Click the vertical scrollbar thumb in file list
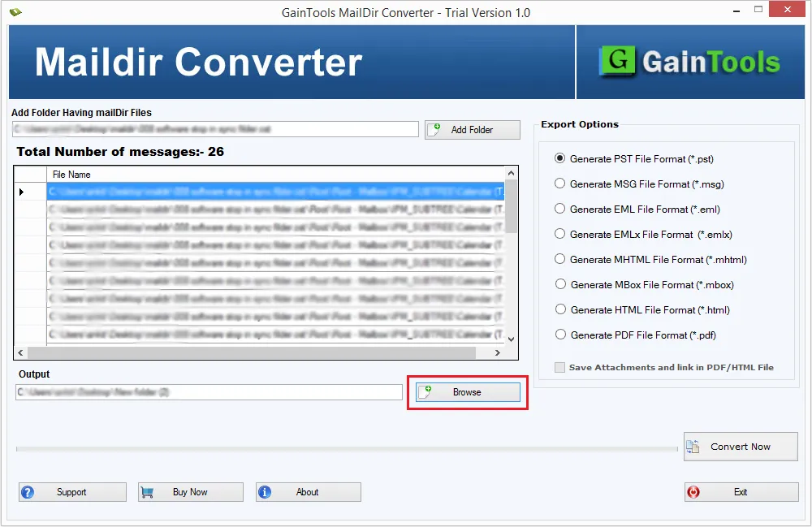Image resolution: width=812 pixels, height=527 pixels. click(511, 206)
